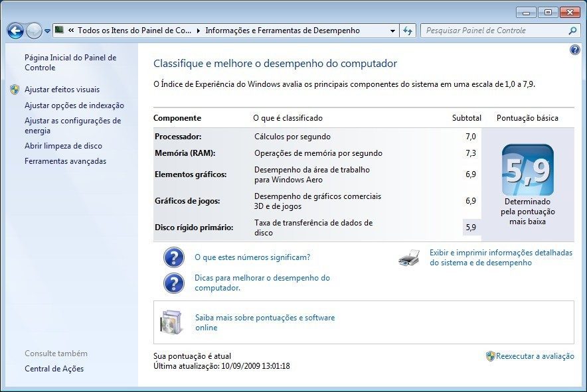Close the Control Panel window

click(x=570, y=13)
